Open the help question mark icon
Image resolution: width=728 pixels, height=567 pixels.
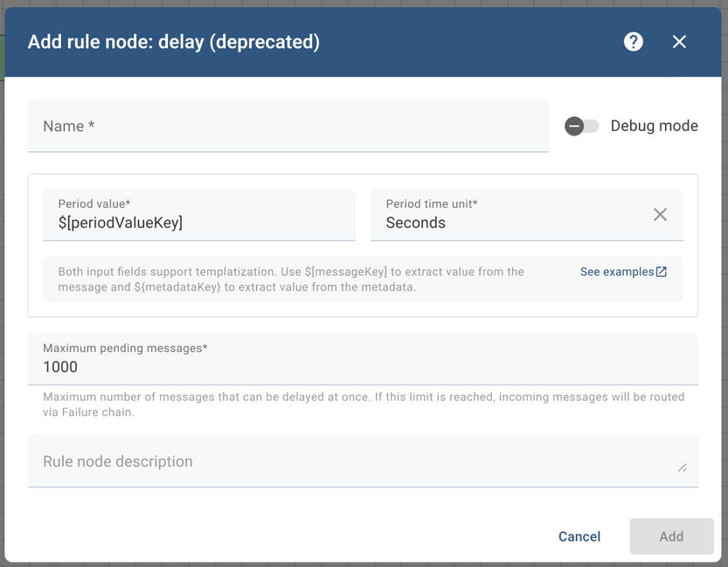click(x=634, y=42)
